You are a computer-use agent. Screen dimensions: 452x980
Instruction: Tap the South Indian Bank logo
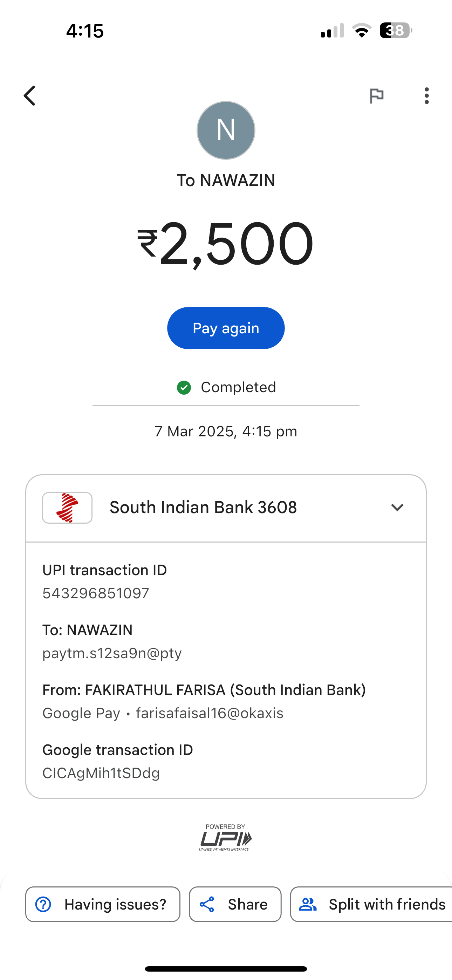[x=67, y=508]
